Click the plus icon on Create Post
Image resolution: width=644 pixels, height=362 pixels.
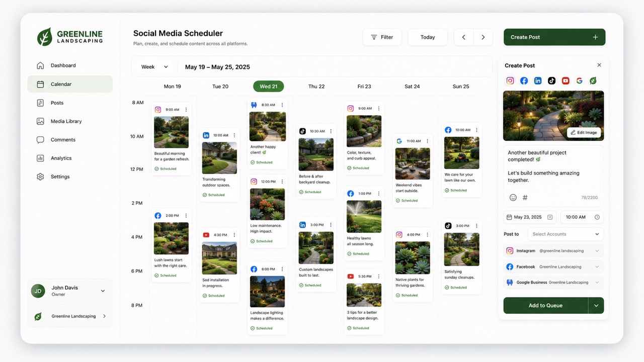(595, 37)
